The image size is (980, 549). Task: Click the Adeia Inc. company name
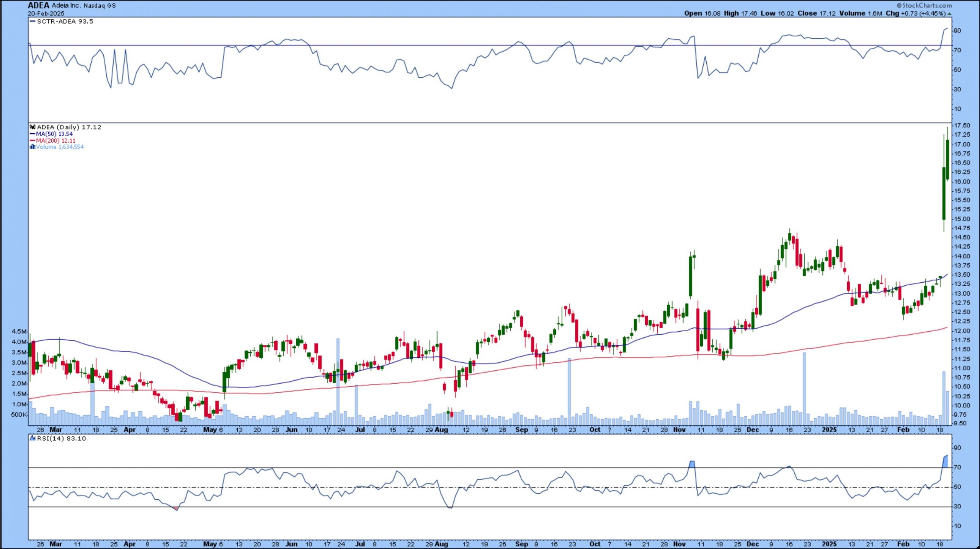coord(66,5)
